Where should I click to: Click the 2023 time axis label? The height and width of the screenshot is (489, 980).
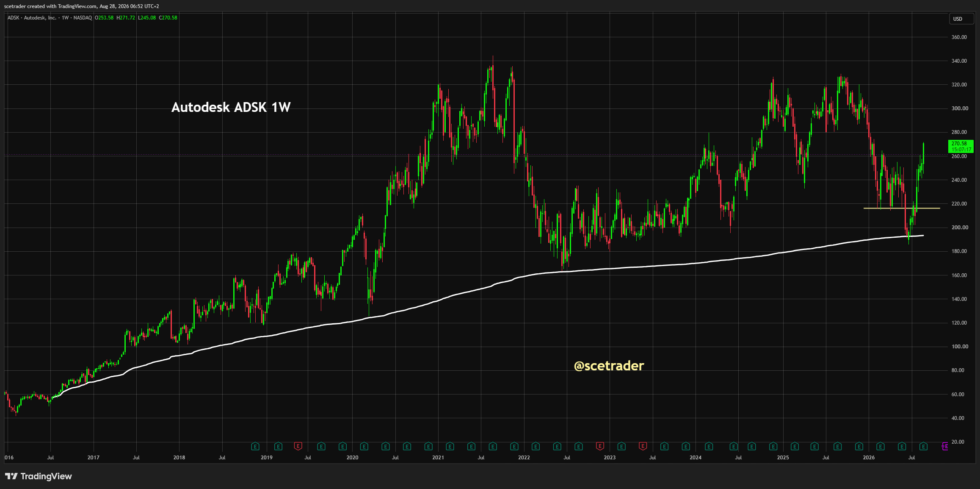[x=610, y=458]
